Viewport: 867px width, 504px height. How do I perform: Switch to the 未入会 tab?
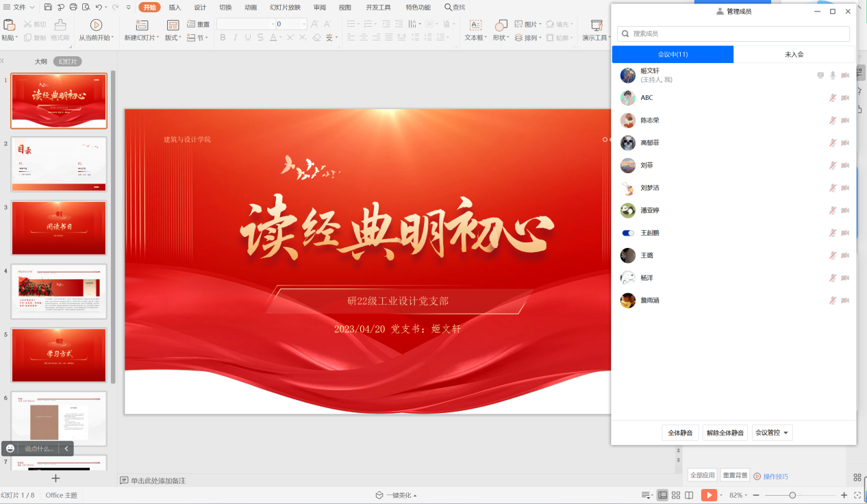(794, 55)
